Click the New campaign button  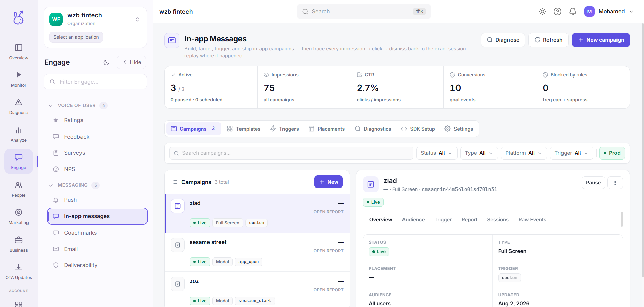tap(601, 40)
